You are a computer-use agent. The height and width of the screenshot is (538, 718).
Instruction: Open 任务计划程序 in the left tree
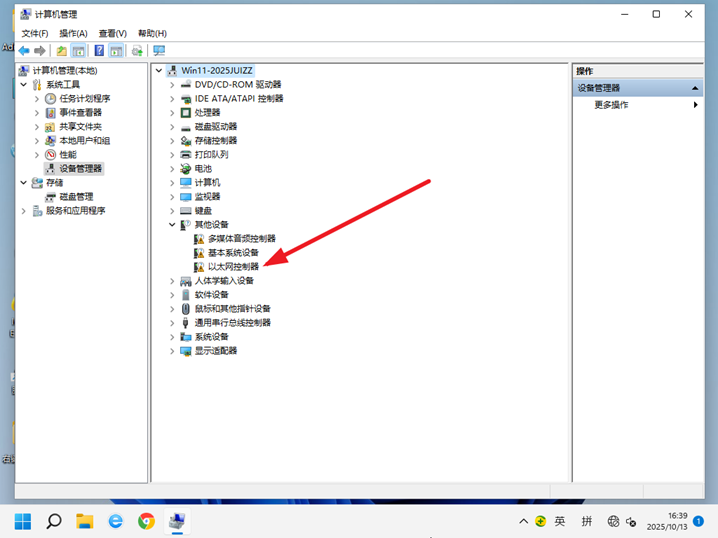[84, 99]
